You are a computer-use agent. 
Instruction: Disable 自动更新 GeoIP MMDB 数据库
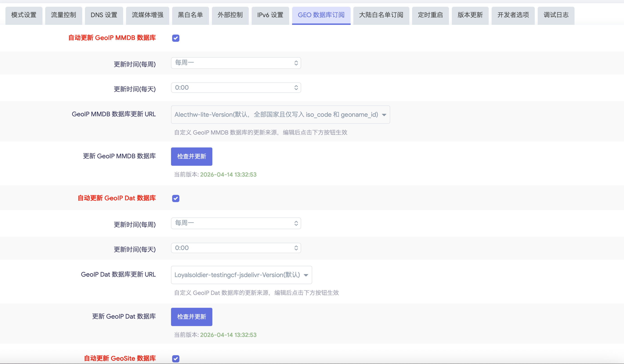pyautogui.click(x=176, y=38)
